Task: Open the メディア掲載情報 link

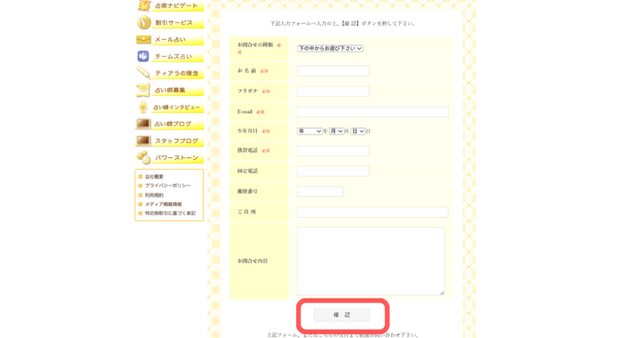Action: click(163, 204)
